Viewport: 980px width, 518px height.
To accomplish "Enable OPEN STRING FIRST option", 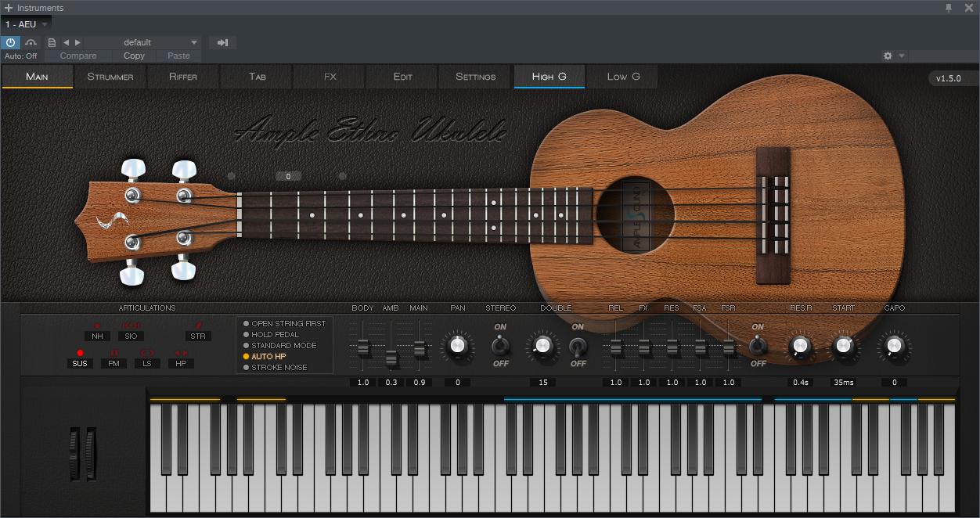I will point(284,323).
